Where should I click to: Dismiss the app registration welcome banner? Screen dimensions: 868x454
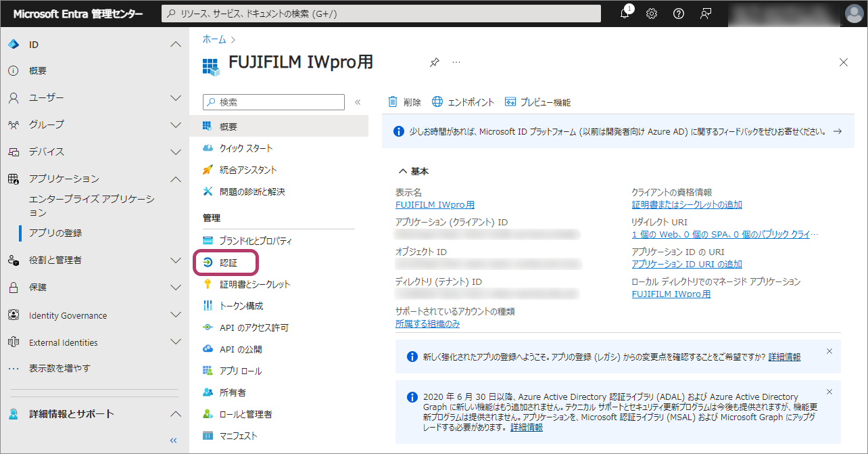pos(829,351)
